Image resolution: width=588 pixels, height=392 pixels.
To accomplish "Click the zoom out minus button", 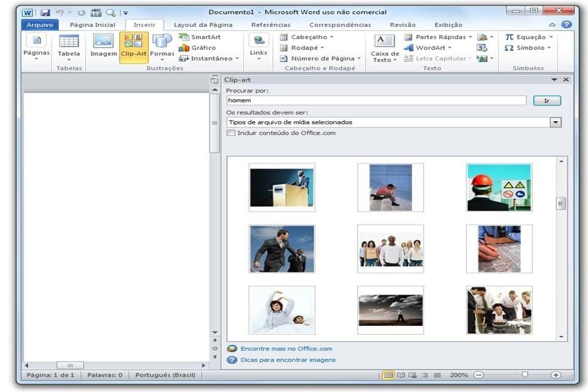I will [478, 375].
